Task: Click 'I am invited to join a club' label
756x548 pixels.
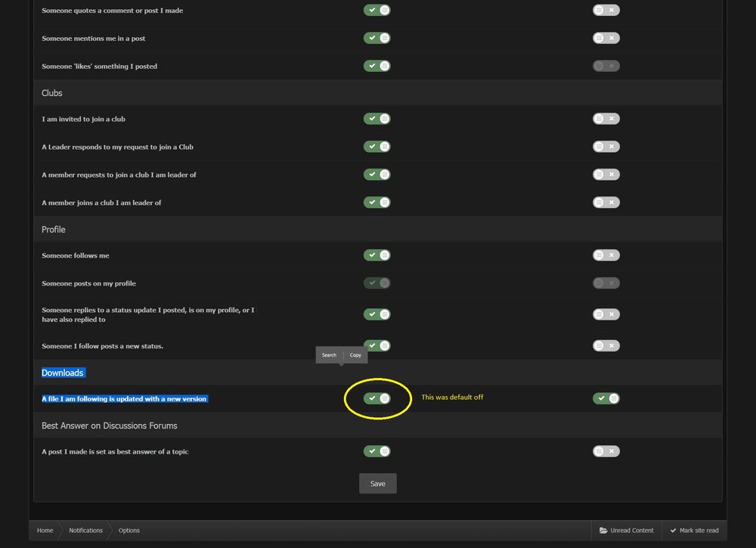Action: pyautogui.click(x=83, y=119)
